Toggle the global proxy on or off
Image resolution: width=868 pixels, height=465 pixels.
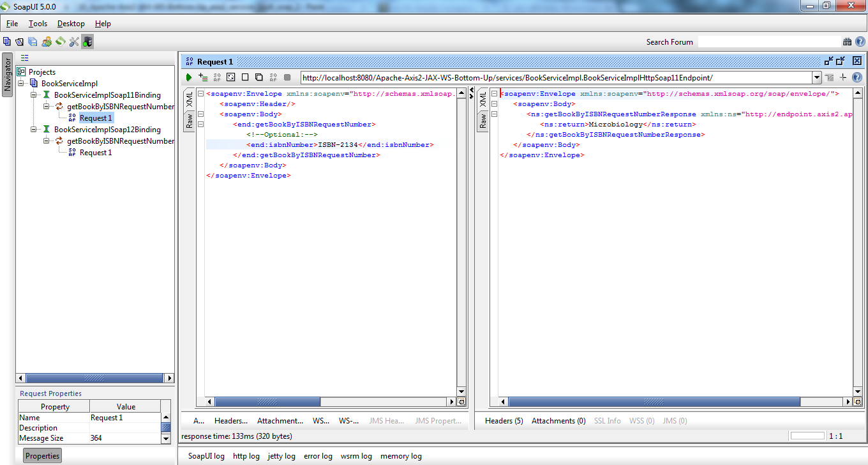coord(86,41)
